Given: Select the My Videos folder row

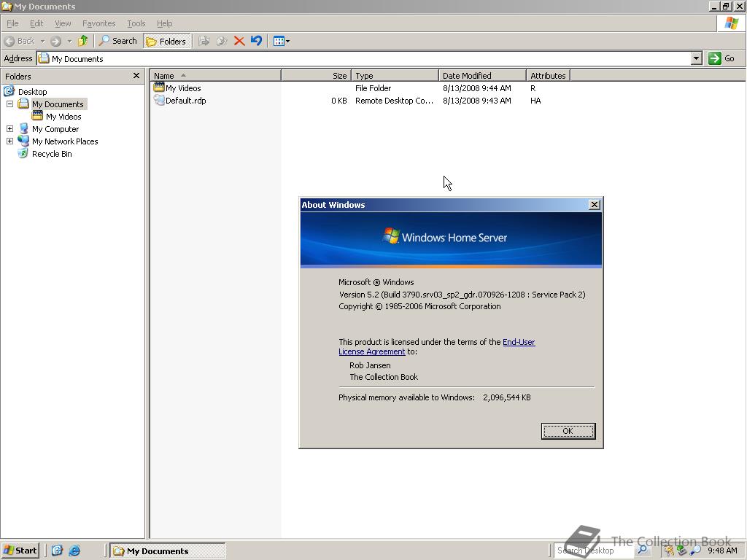Looking at the screenshot, I should click(183, 88).
